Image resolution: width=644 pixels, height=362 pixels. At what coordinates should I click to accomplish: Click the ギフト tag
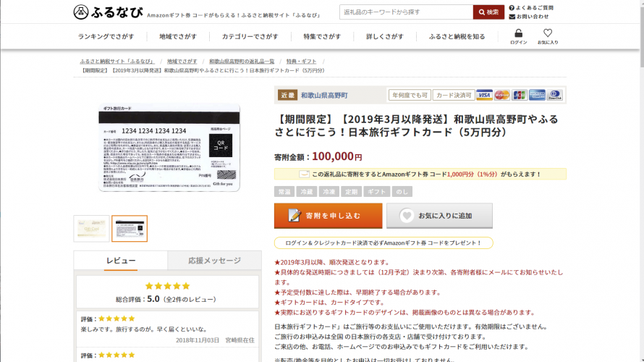tap(376, 191)
